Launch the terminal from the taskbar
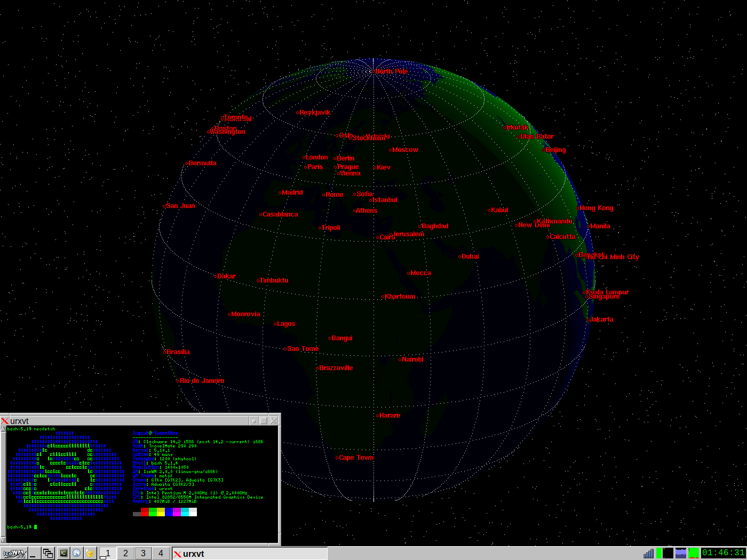Image resolution: width=747 pixels, height=560 pixels. [x=63, y=554]
